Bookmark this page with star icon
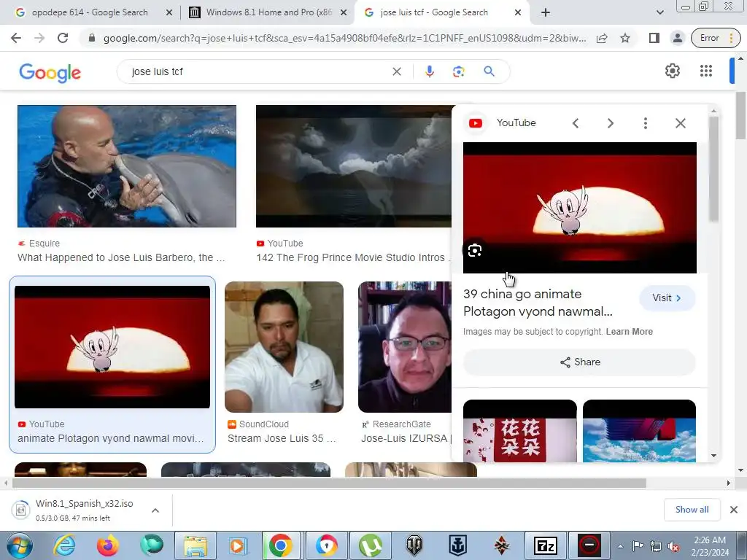 pyautogui.click(x=625, y=38)
